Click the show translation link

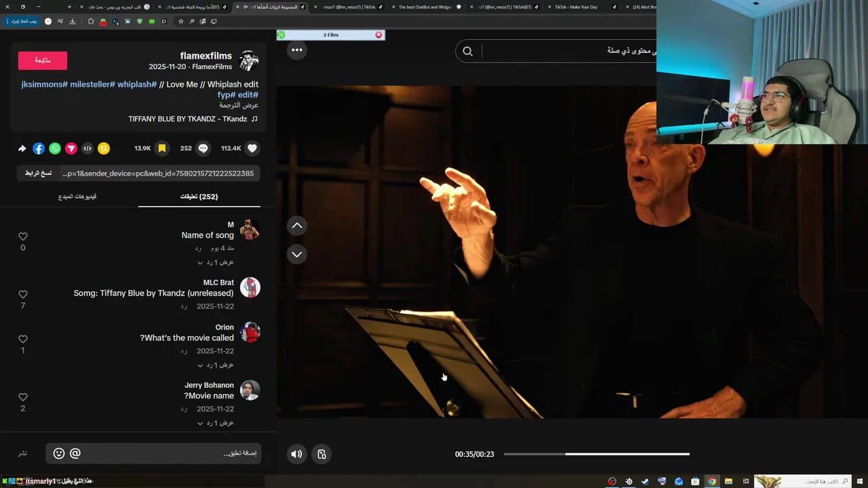tap(239, 106)
